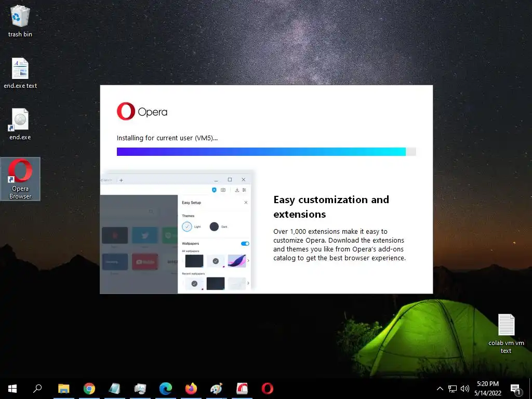Click the easy setup sliders icon in preview
The width and height of the screenshot is (532, 399).
pos(244,190)
